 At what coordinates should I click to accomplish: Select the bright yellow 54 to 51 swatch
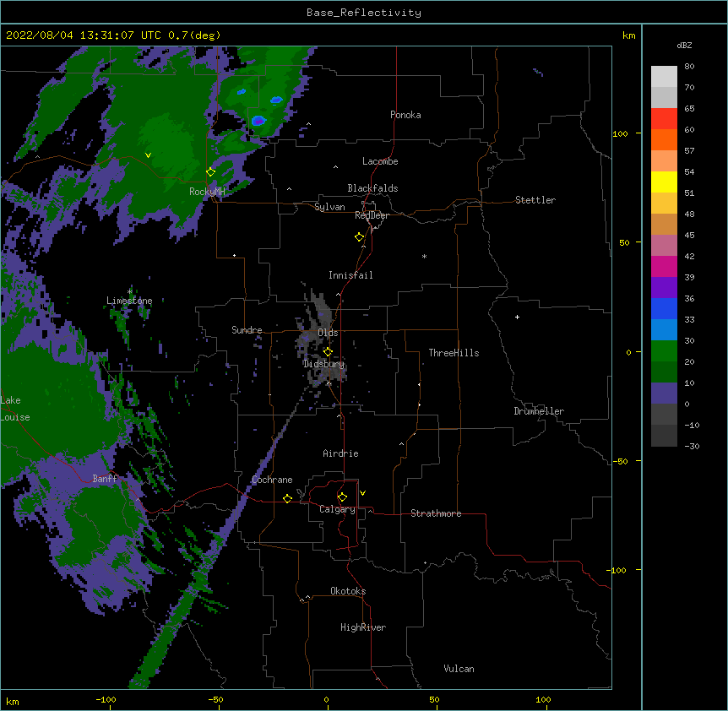point(664,182)
